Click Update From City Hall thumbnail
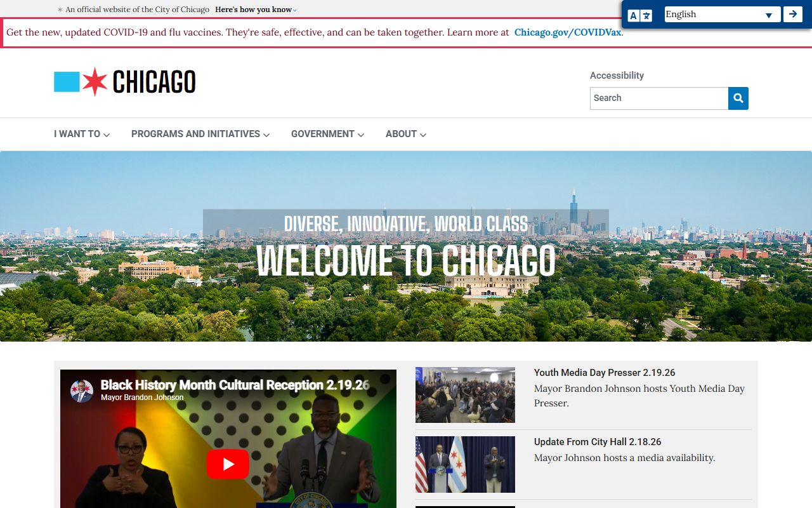812x508 pixels. point(465,464)
